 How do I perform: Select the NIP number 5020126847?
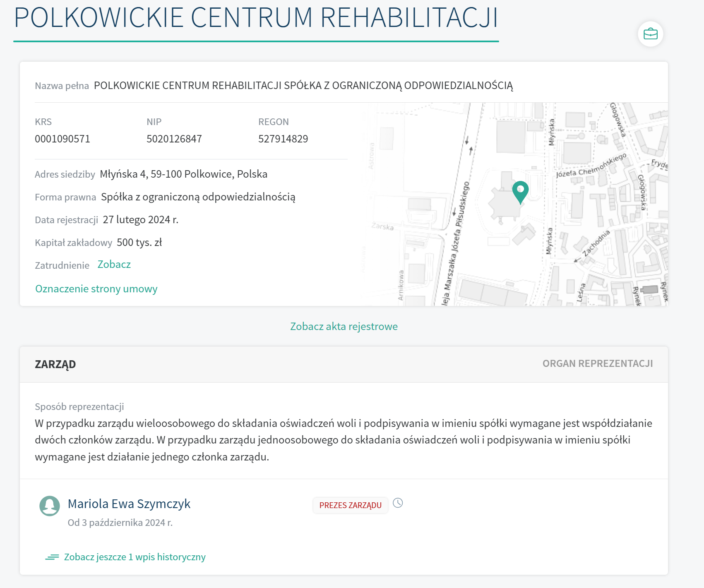click(x=174, y=139)
